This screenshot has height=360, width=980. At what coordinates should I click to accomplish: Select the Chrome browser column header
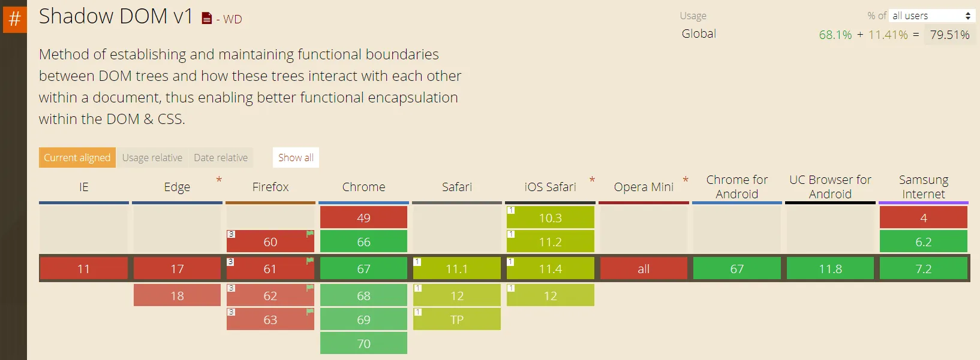(x=363, y=187)
